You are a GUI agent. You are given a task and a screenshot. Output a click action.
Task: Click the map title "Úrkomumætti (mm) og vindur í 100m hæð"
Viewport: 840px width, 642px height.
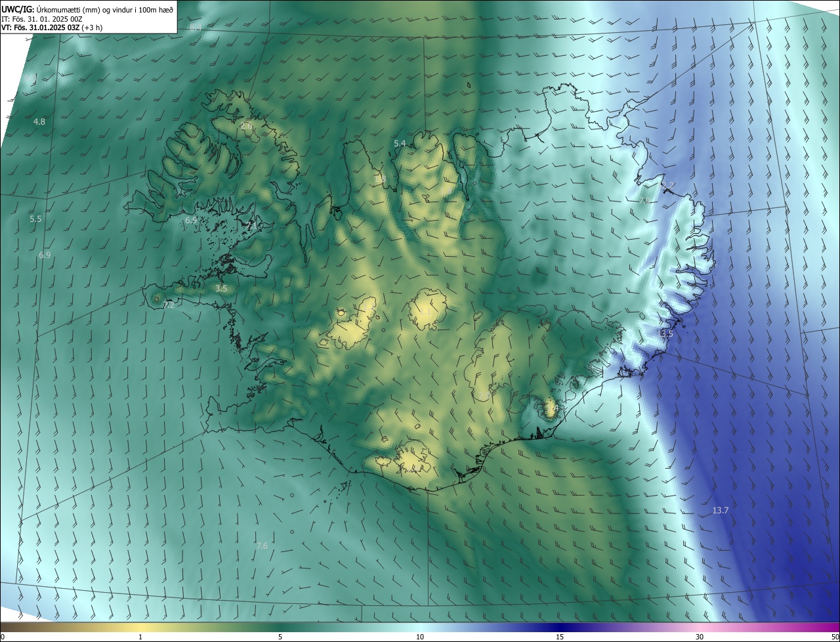104,9
